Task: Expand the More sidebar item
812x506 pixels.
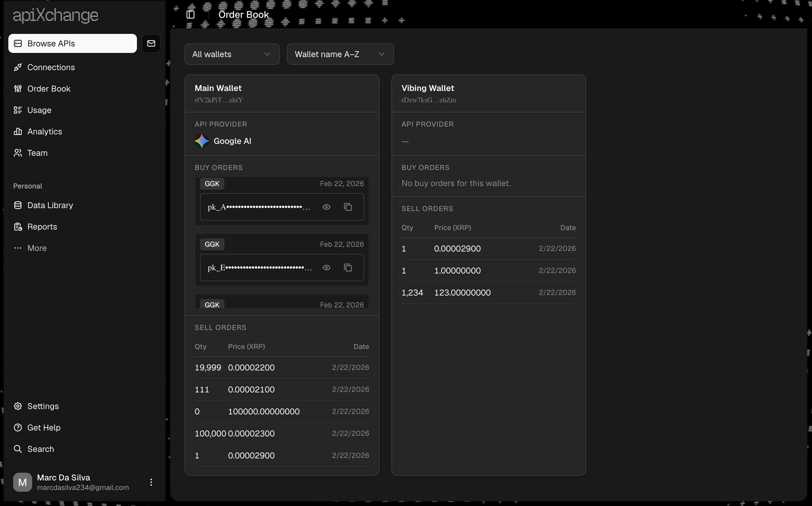Action: (37, 248)
